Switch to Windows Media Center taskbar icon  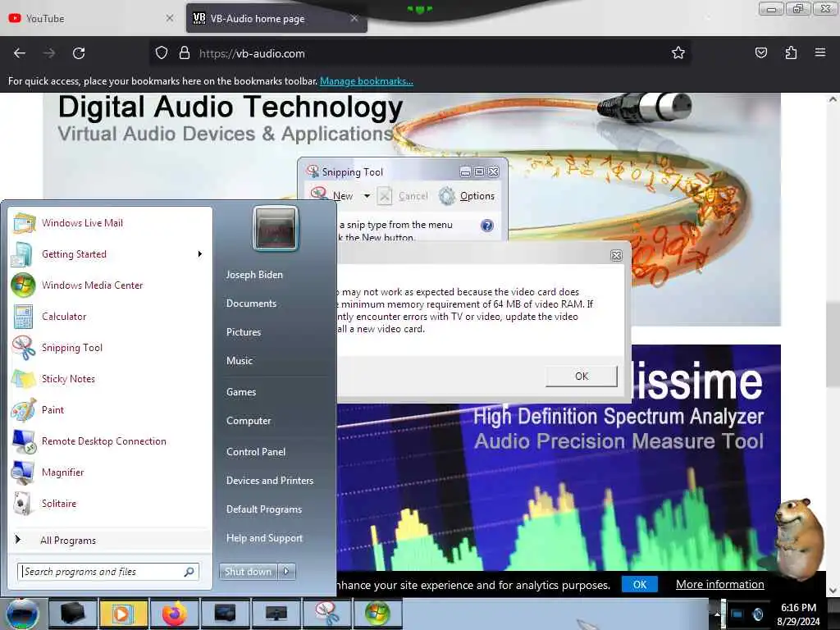(377, 614)
